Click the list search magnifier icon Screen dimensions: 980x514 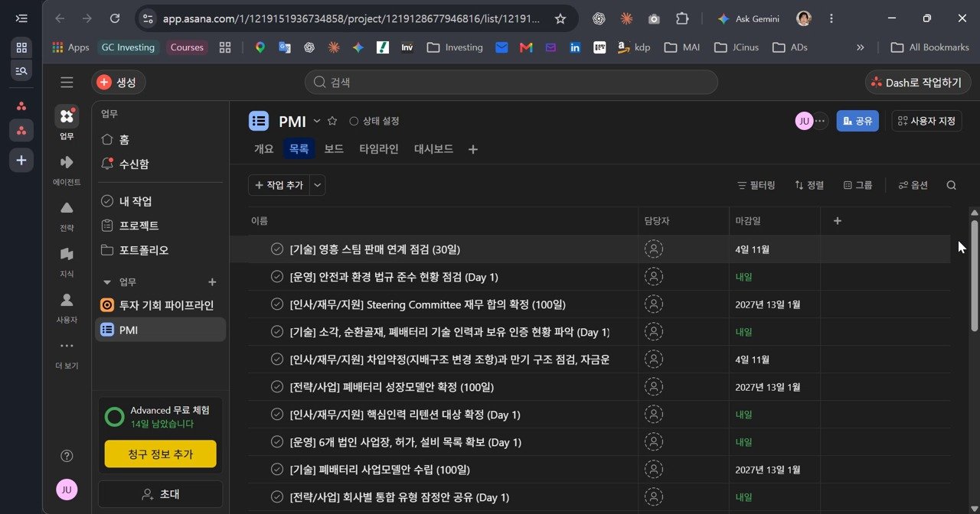tap(952, 185)
